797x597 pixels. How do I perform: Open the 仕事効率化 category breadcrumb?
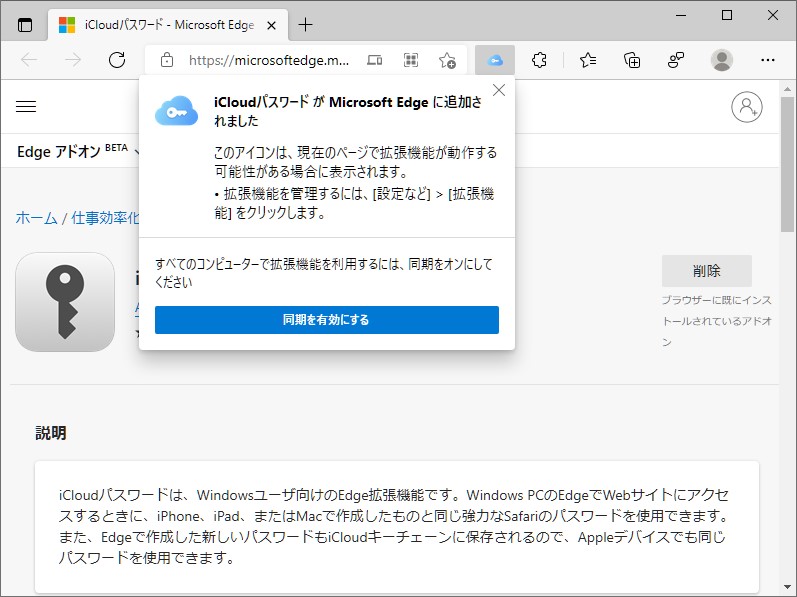[104, 218]
